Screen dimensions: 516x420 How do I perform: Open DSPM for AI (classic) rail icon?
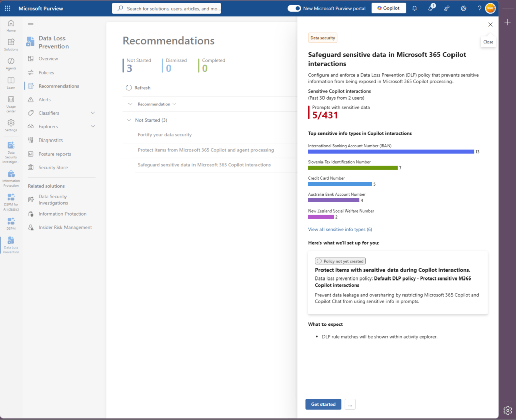pos(11,202)
